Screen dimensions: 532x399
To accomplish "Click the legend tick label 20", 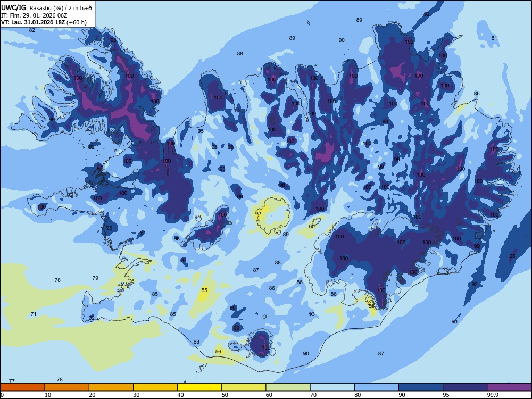I will pos(92,395).
